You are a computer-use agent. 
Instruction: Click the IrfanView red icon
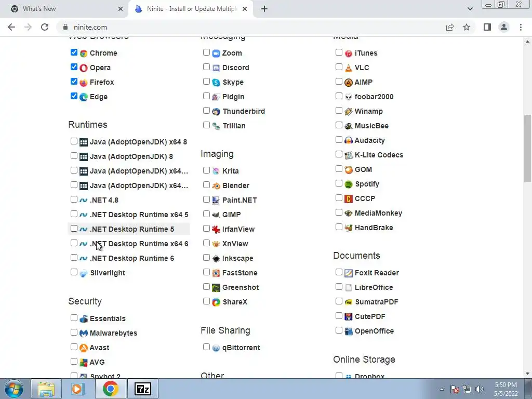pos(216,229)
